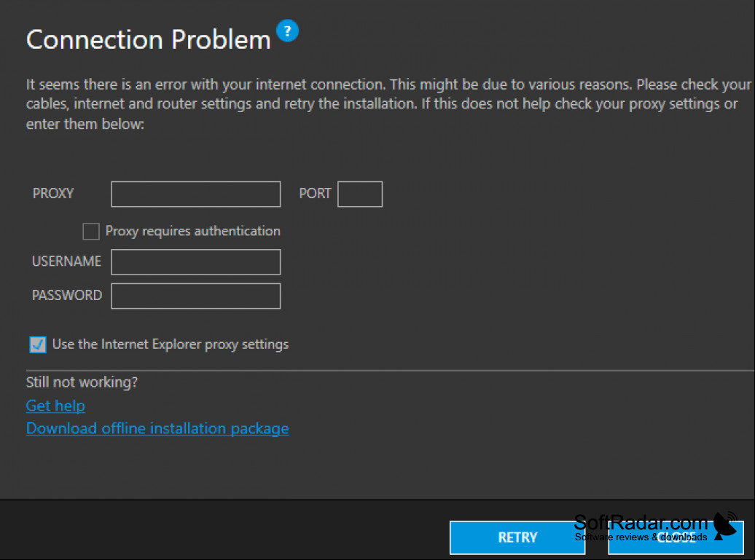Open the blue help question mark icon
Screen dimensions: 755x560
coord(287,31)
